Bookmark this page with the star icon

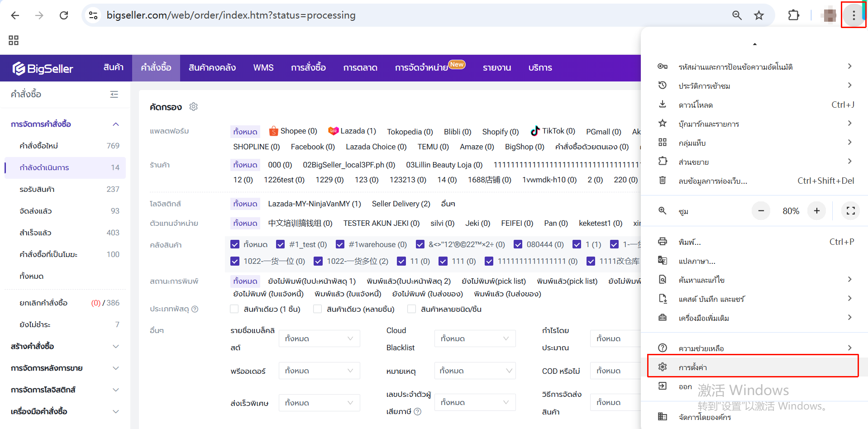(759, 15)
